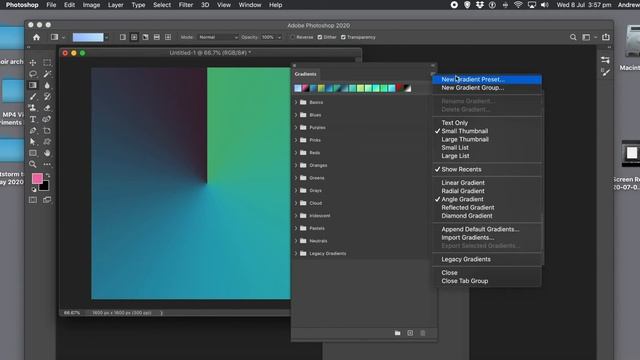Select the Path Selection arrow tool
The height and width of the screenshot is (360, 640).
coord(33,142)
